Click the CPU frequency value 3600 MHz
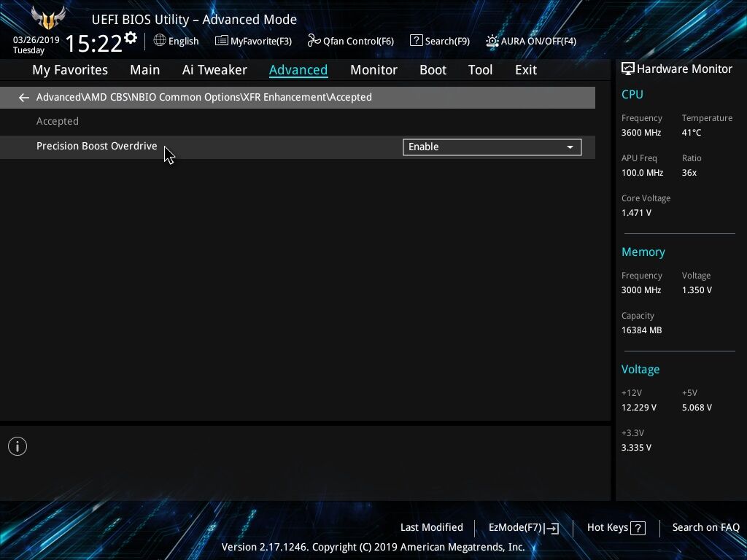 click(641, 133)
